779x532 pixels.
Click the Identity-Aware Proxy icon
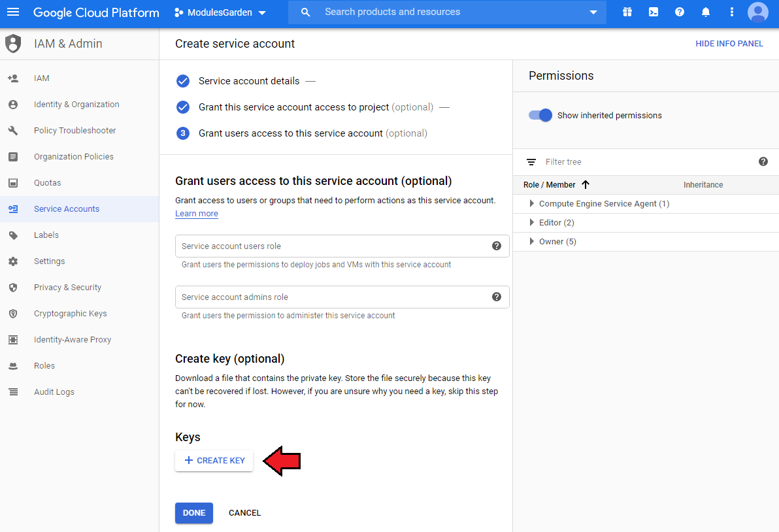pos(14,340)
